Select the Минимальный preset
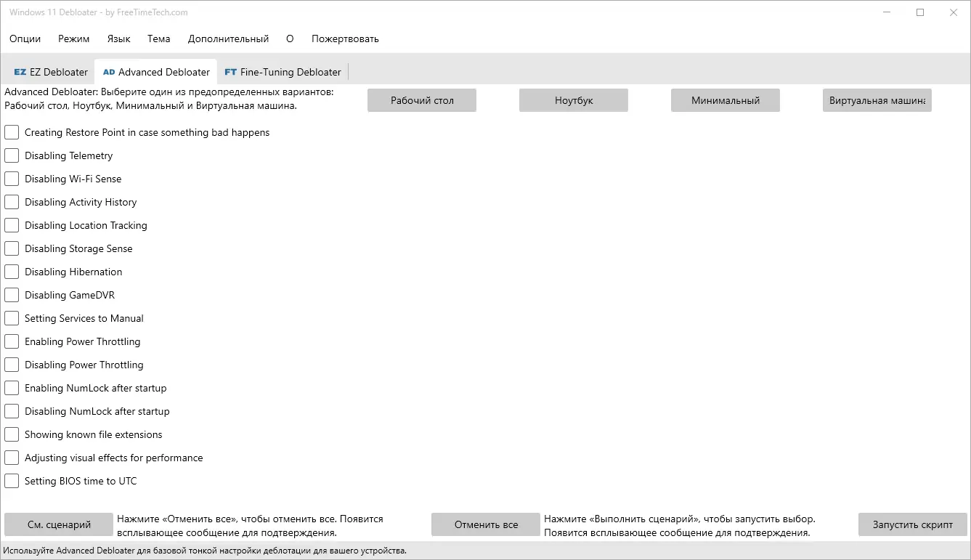Screen dimensions: 971x560 pos(725,100)
